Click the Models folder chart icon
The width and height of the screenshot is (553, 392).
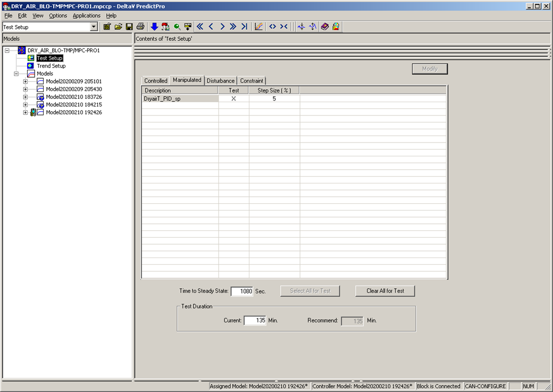pos(31,73)
